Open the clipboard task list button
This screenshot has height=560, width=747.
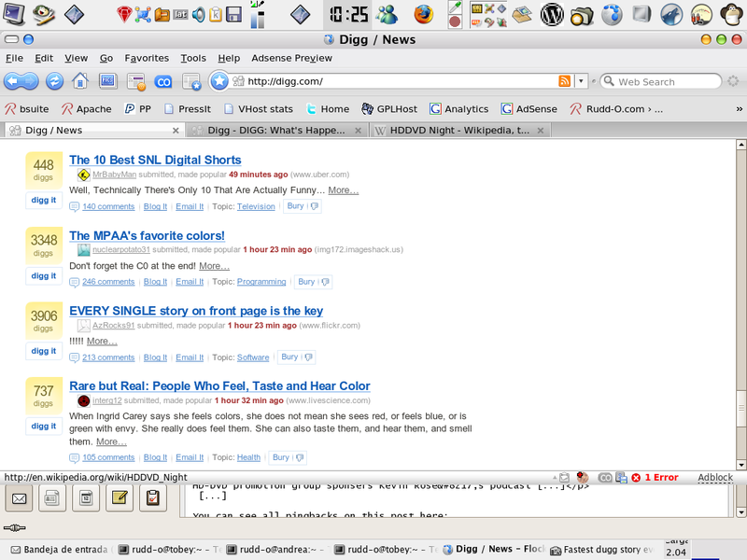click(x=152, y=498)
